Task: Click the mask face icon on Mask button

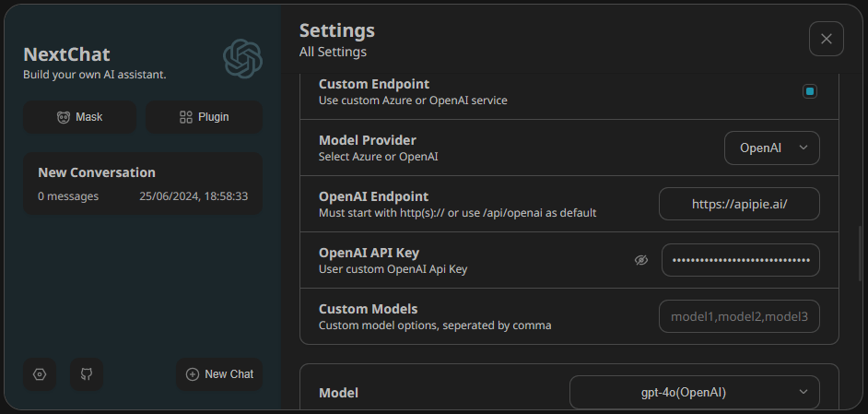Action: [64, 117]
